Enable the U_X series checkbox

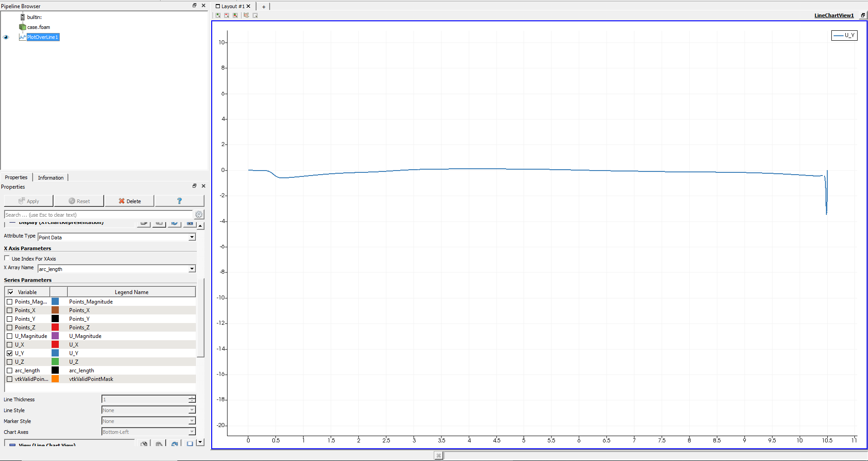9,345
